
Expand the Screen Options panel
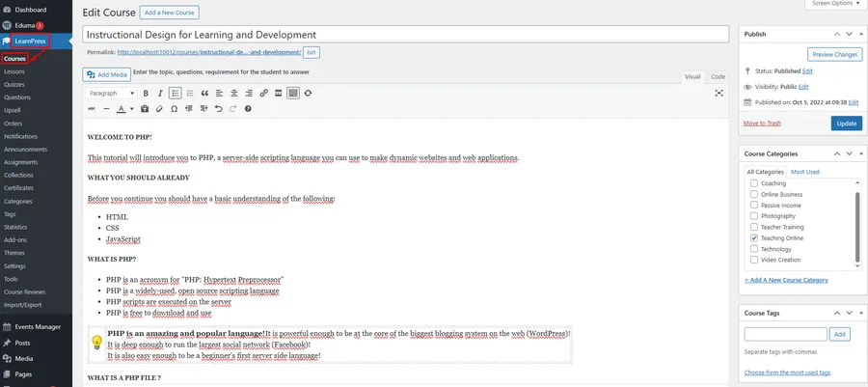tap(835, 4)
